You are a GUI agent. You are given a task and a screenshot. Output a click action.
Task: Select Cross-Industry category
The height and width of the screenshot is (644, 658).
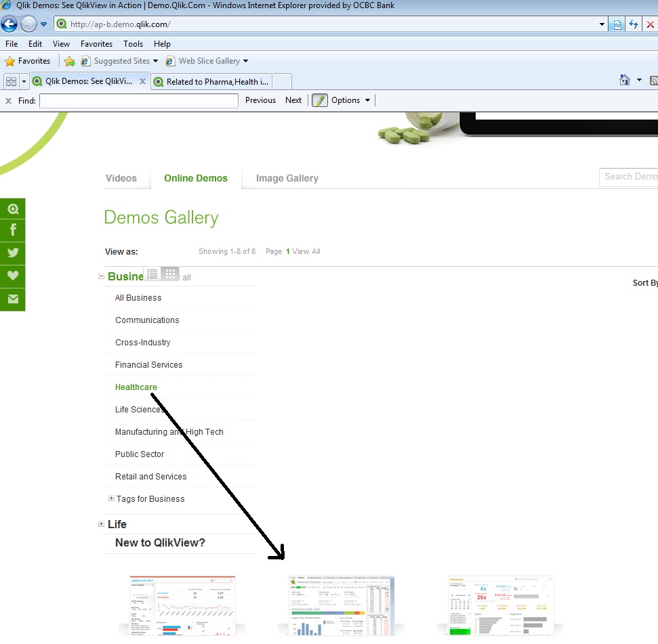click(x=143, y=343)
